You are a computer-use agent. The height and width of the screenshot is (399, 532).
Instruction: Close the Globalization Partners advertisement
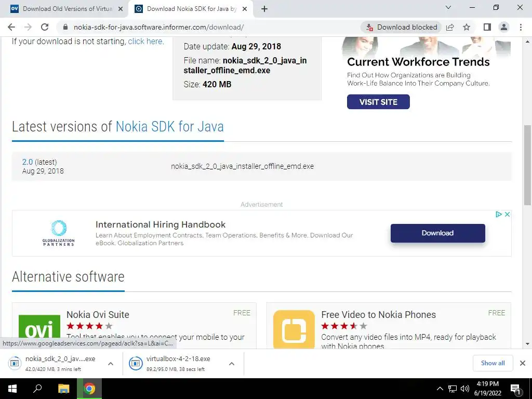pos(507,214)
